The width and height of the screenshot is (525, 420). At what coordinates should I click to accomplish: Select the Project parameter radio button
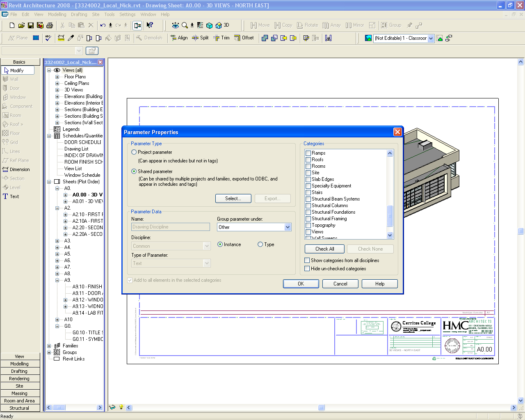(134, 152)
